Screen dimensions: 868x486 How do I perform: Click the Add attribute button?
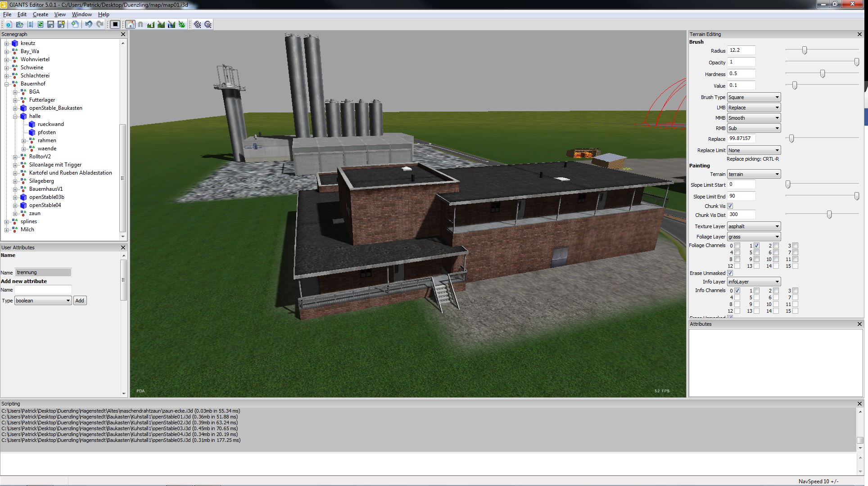(80, 301)
